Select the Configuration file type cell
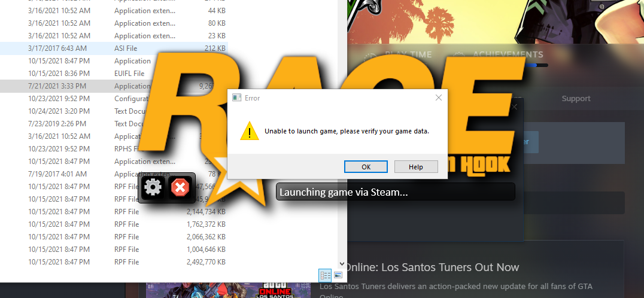The height and width of the screenshot is (298, 644). [132, 99]
